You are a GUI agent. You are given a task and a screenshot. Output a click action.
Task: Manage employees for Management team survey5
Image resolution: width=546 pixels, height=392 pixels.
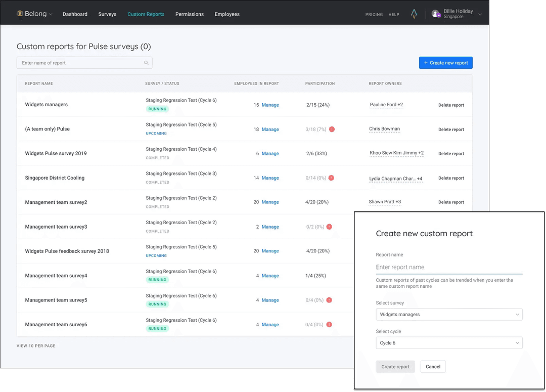coord(270,300)
